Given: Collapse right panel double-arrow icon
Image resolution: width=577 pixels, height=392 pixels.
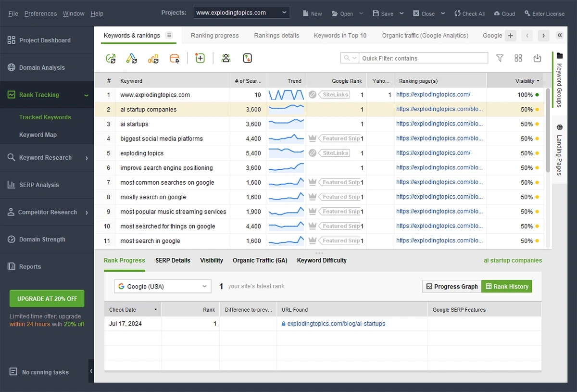Looking at the screenshot, I should pyautogui.click(x=560, y=35).
